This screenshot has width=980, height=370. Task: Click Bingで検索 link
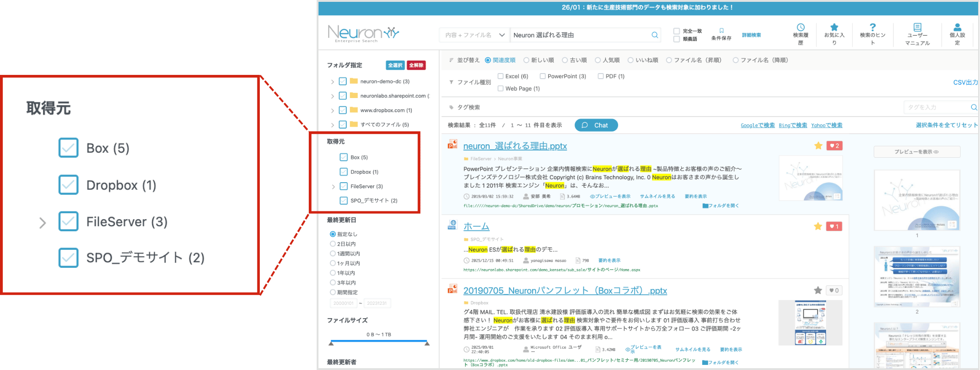pos(793,125)
